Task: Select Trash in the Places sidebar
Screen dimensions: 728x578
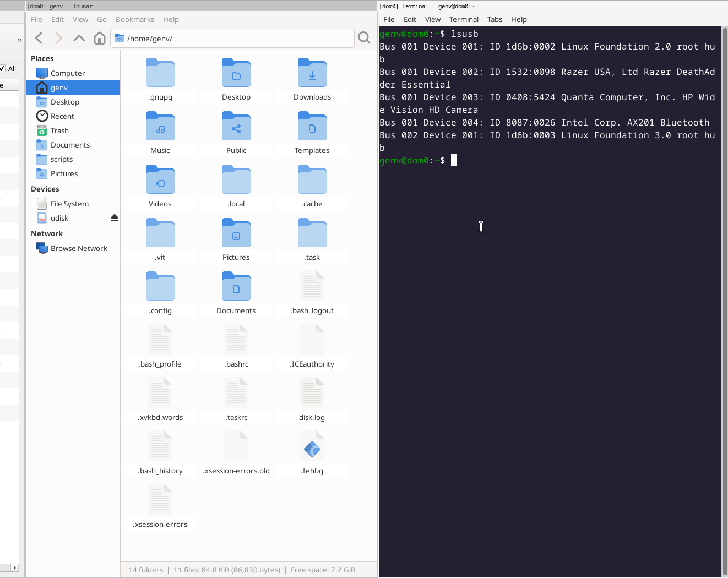Action: coord(59,130)
